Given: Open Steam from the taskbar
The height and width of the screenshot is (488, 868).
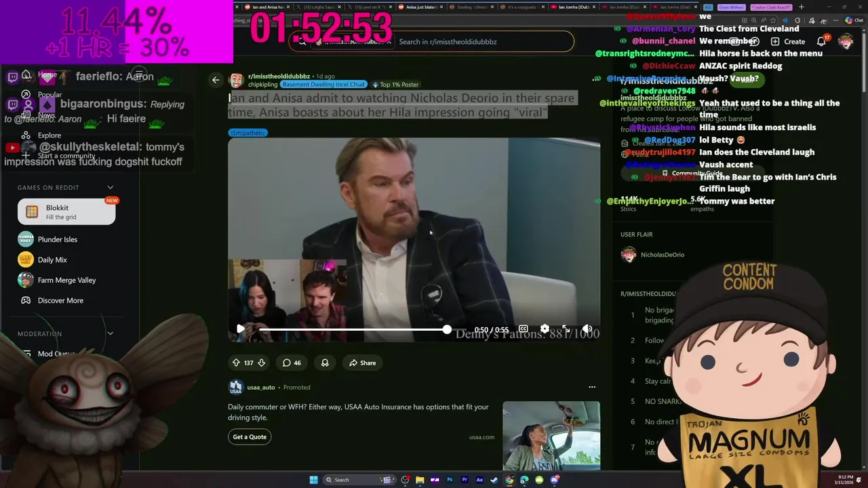Looking at the screenshot, I should click(494, 480).
